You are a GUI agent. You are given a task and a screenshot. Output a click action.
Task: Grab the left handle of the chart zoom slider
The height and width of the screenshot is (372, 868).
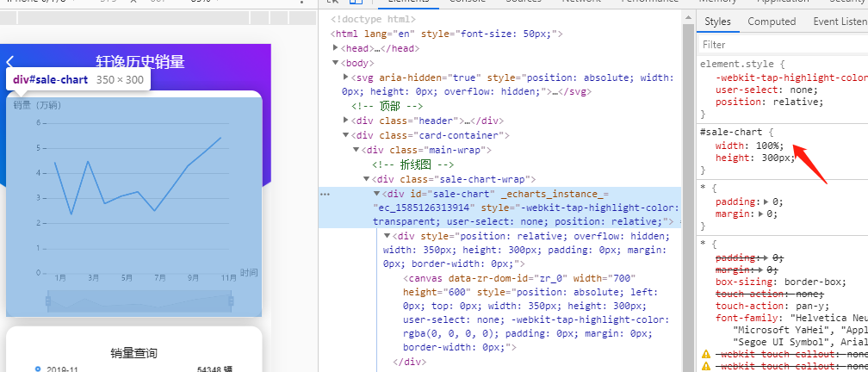[48, 301]
